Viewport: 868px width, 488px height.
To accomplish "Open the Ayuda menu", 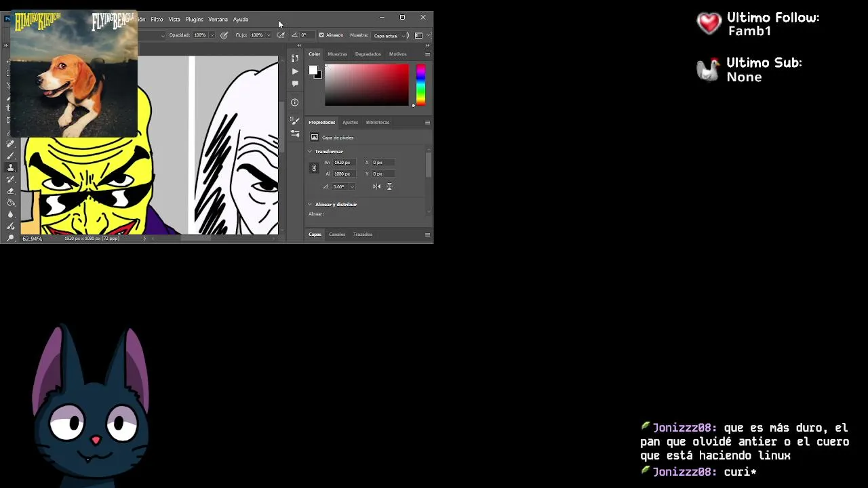I will 241,19.
